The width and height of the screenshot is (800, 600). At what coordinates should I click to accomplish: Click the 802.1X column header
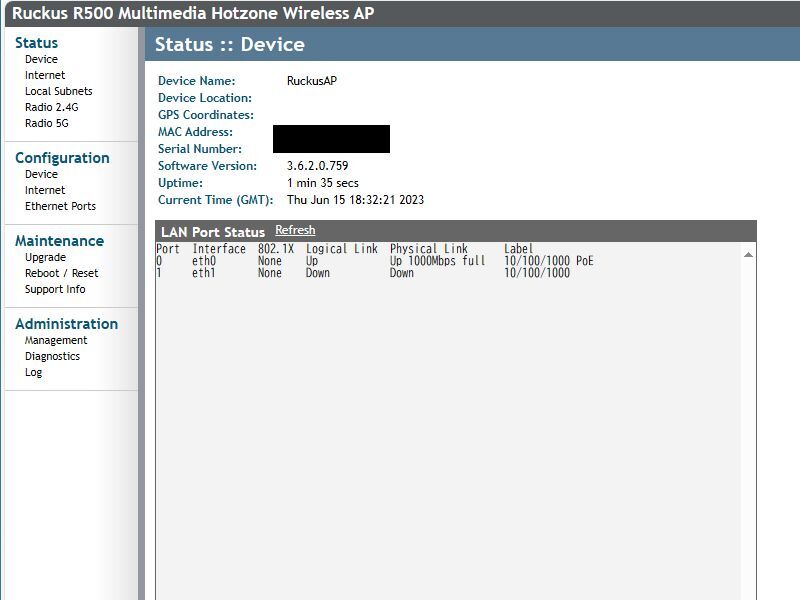pyautogui.click(x=276, y=248)
